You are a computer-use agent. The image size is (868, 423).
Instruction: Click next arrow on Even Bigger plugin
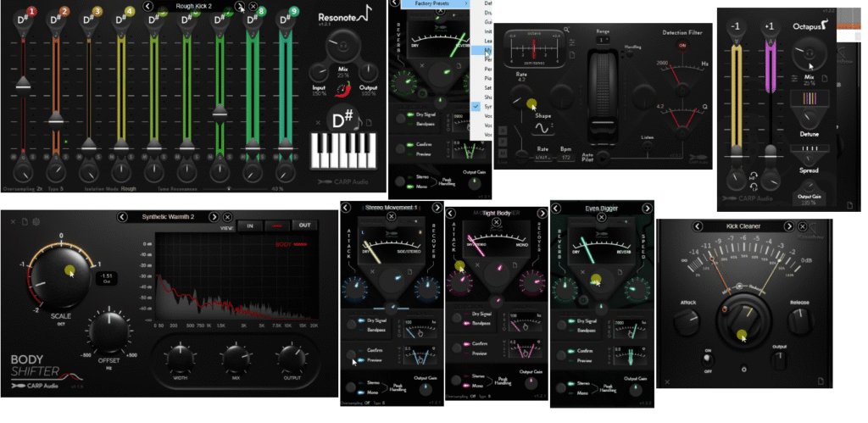pyautogui.click(x=647, y=209)
